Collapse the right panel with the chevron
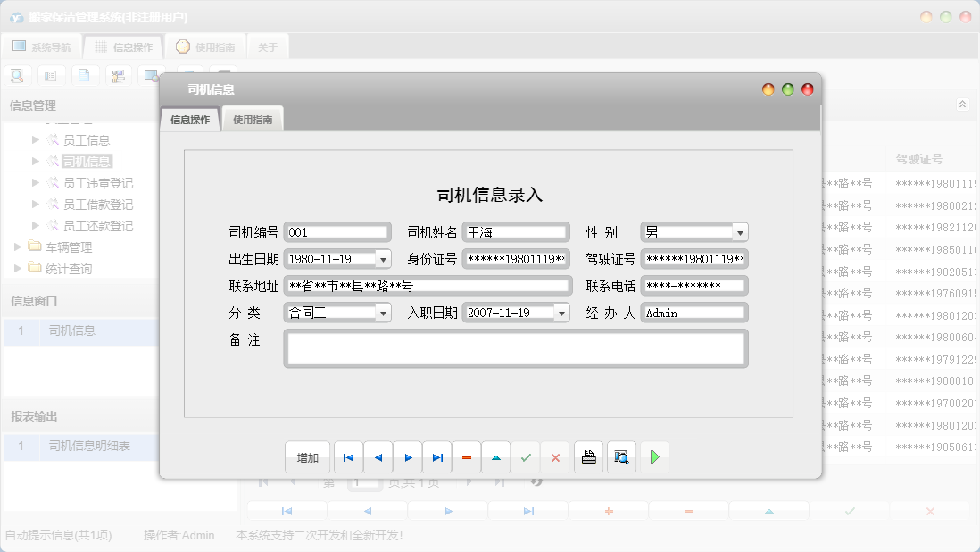Viewport: 980px width, 552px height. (962, 105)
